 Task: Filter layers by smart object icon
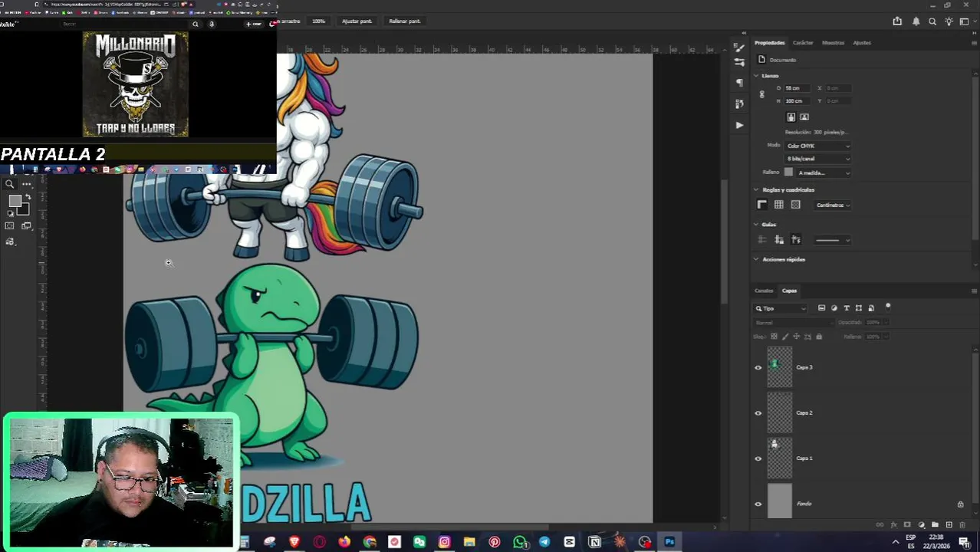[x=871, y=308]
